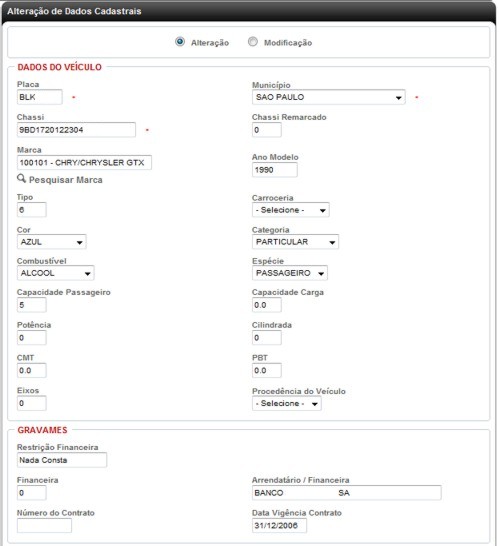Image resolution: width=499 pixels, height=546 pixels.
Task: Expand the Categoria dropdown showing PARTICULAR
Action: (295, 242)
